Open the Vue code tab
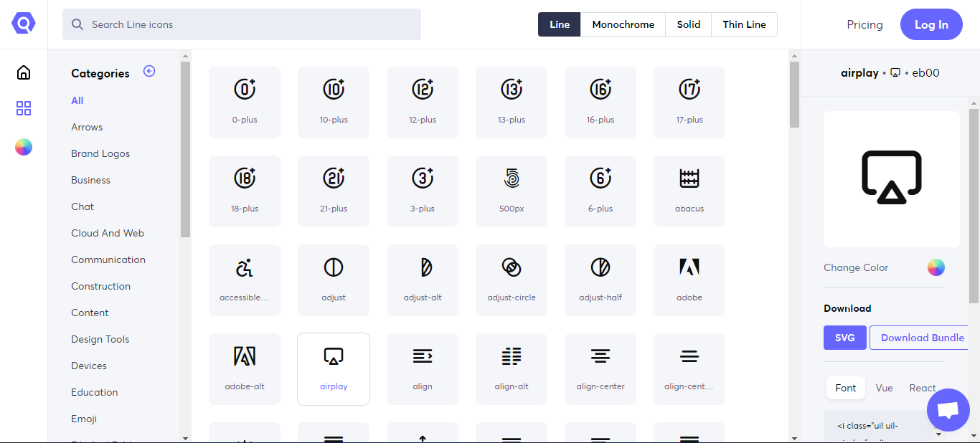980x443 pixels. coord(885,388)
